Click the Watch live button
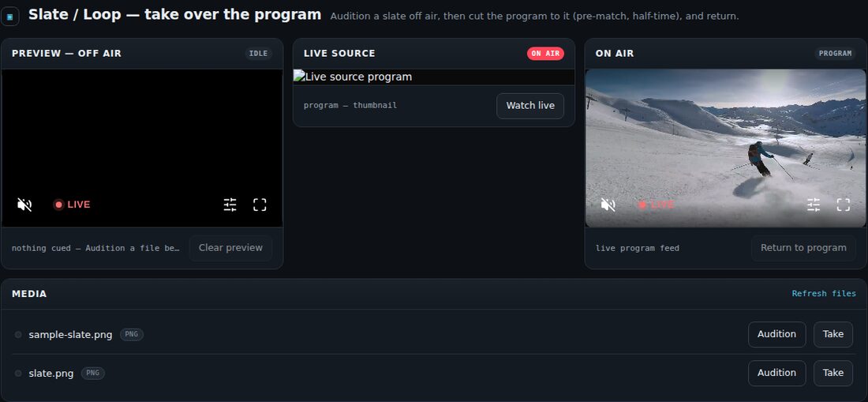The image size is (868, 402). click(530, 106)
